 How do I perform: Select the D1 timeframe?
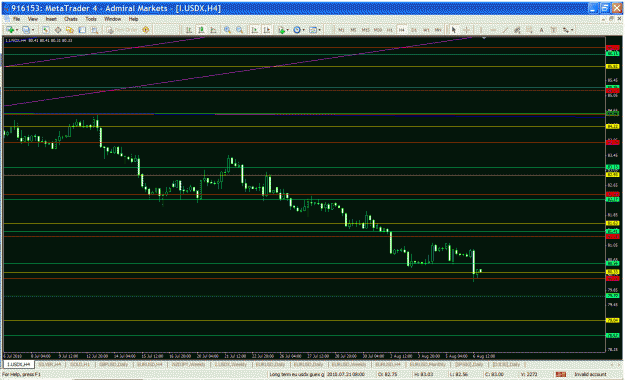(x=414, y=30)
